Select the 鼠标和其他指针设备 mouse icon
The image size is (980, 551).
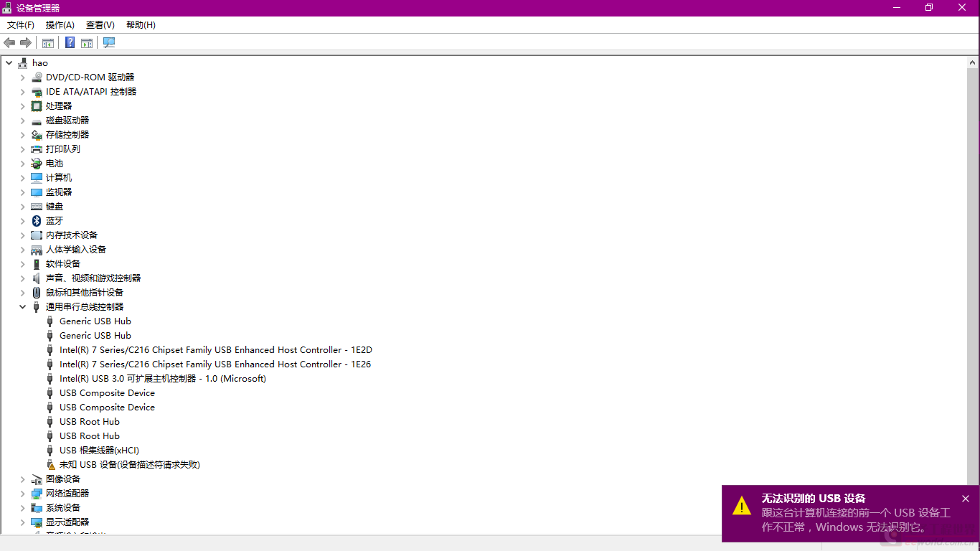(37, 293)
